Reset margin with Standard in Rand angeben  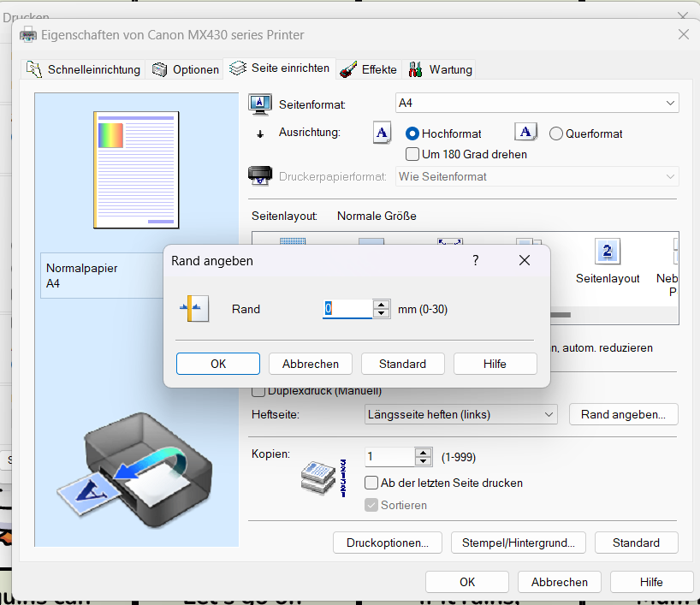[403, 364]
